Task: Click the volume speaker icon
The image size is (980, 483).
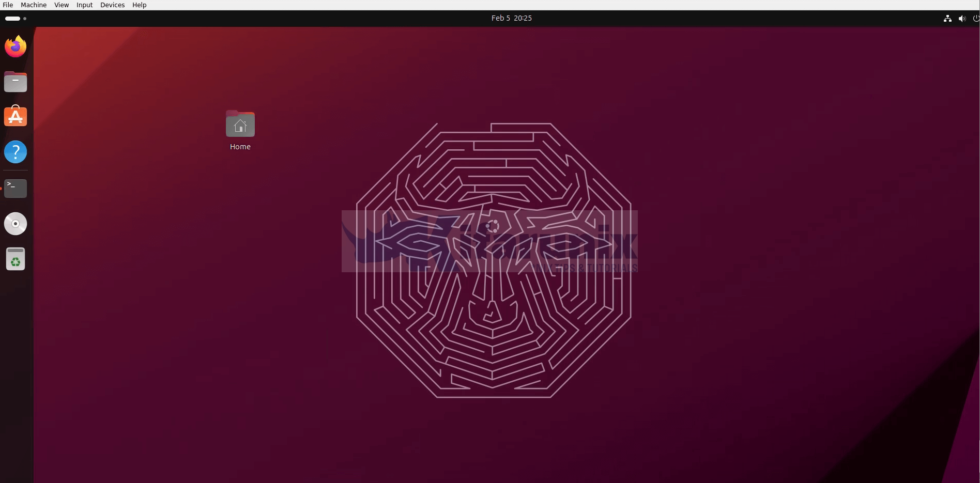Action: [x=962, y=18]
